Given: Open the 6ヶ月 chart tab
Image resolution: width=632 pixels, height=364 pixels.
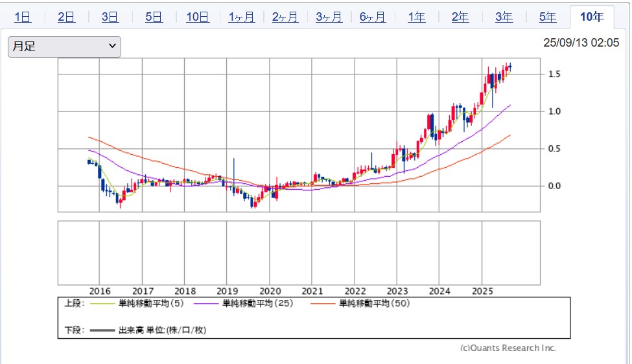Looking at the screenshot, I should [373, 17].
